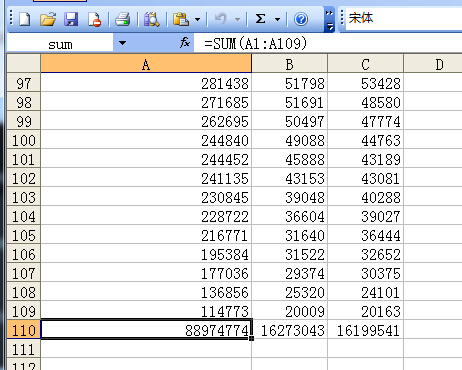Select cell with value 50497
Image resolution: width=462 pixels, height=370 pixels.
tap(289, 121)
